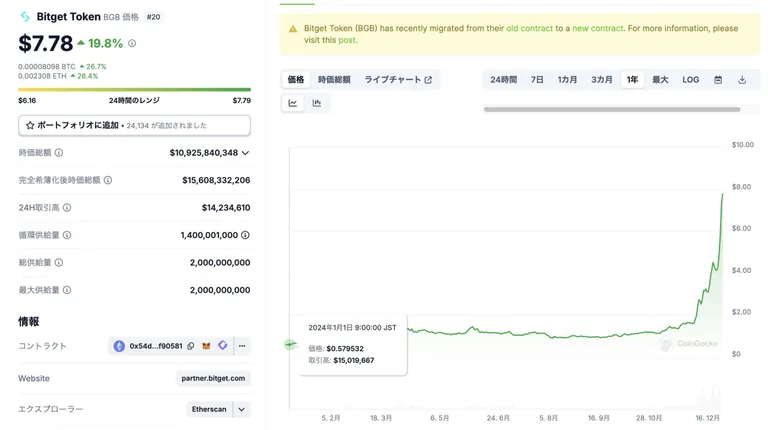Click ポートフォリオに追加 button
768x430 pixels.
tap(134, 125)
